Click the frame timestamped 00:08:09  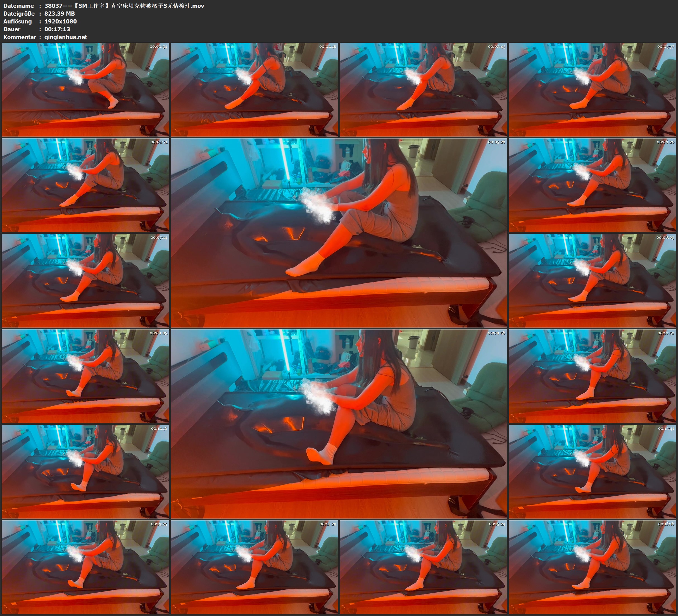click(592, 280)
